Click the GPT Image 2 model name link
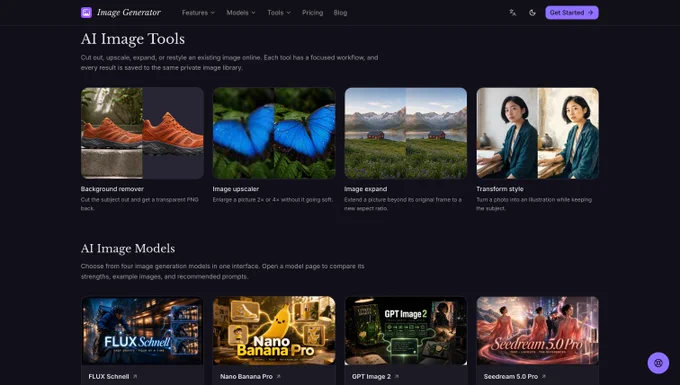This screenshot has height=385, width=680. (371, 376)
